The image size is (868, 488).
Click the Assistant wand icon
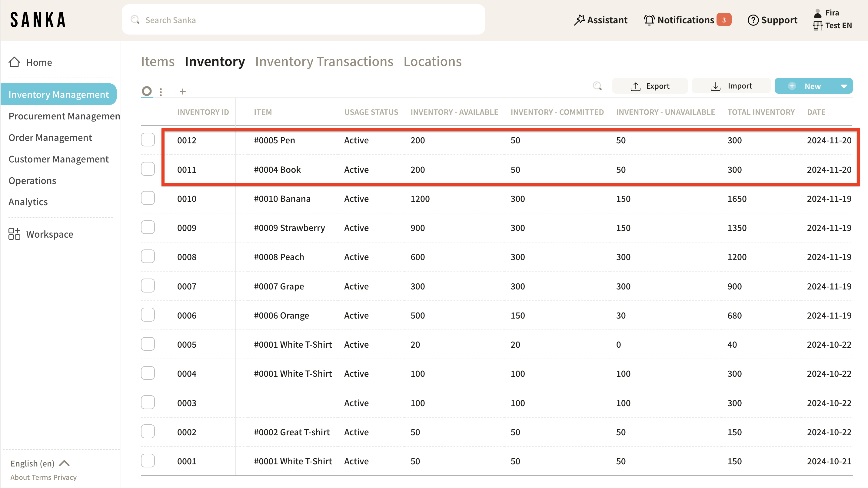[x=579, y=20]
